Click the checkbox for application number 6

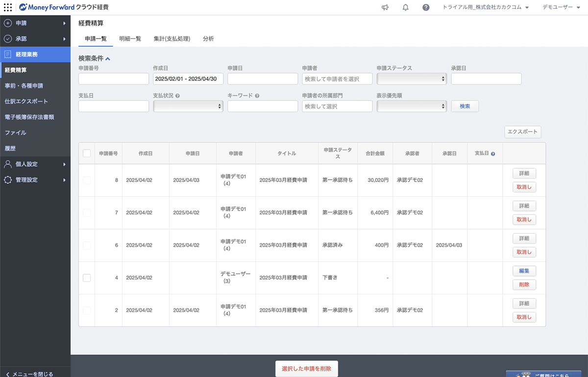[87, 245]
